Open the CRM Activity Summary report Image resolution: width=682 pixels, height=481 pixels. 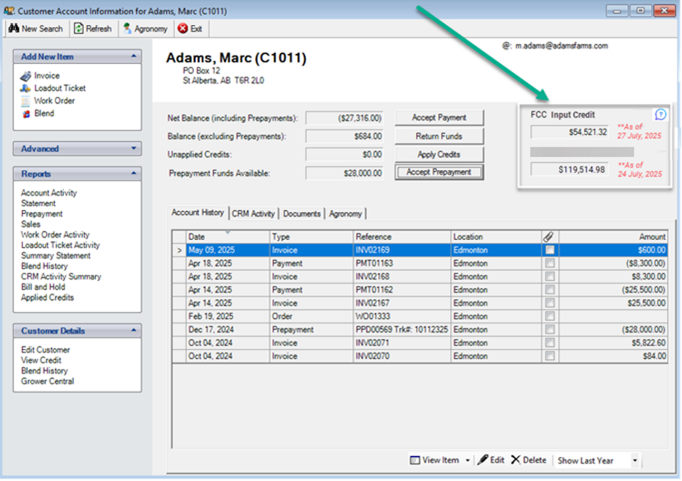pyautogui.click(x=61, y=277)
